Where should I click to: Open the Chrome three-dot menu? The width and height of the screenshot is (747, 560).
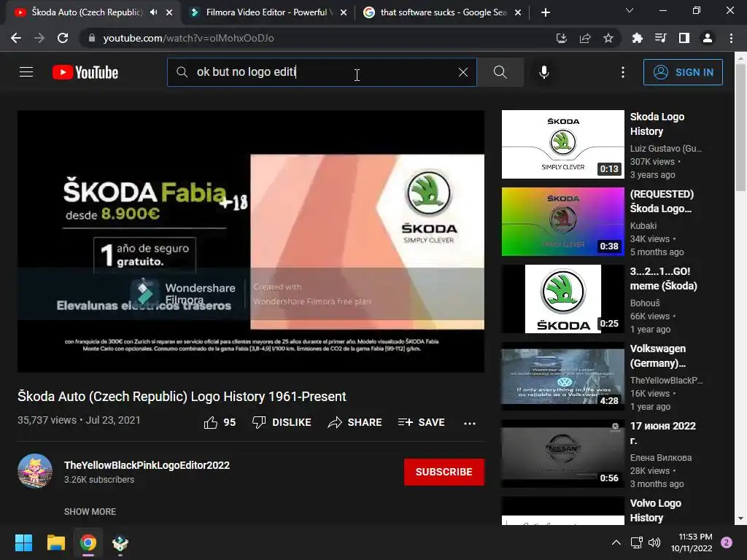point(731,38)
